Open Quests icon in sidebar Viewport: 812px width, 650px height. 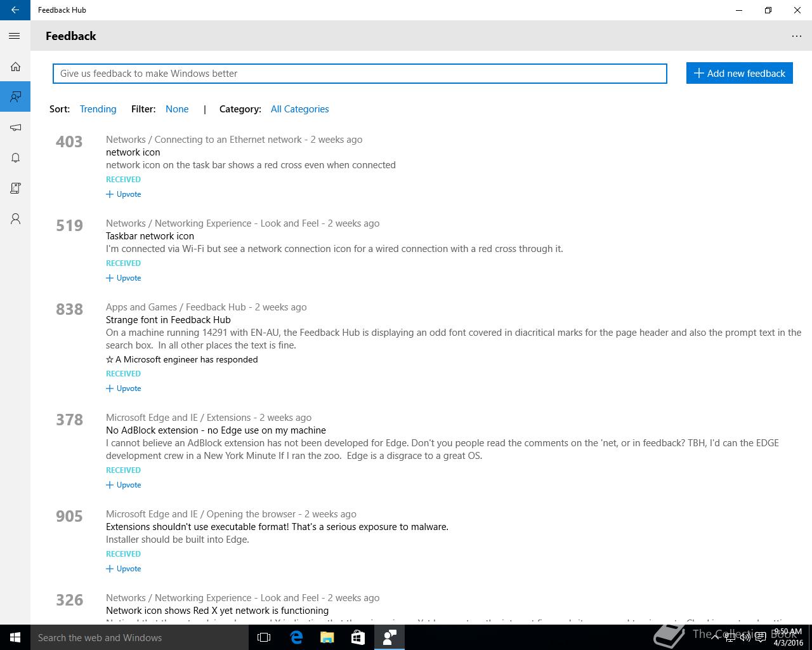coord(15,188)
